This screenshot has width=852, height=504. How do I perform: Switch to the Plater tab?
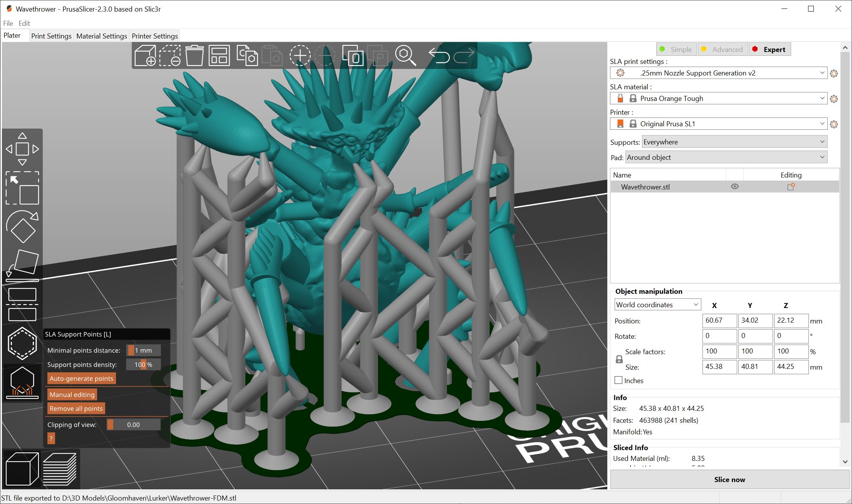click(12, 35)
